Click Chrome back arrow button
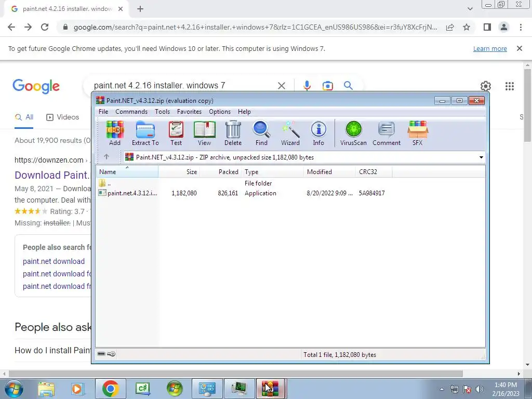532x399 pixels. 11,27
